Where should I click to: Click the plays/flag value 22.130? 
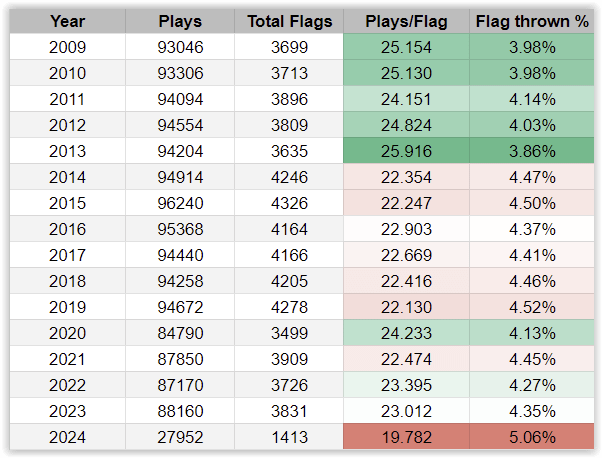point(406,307)
